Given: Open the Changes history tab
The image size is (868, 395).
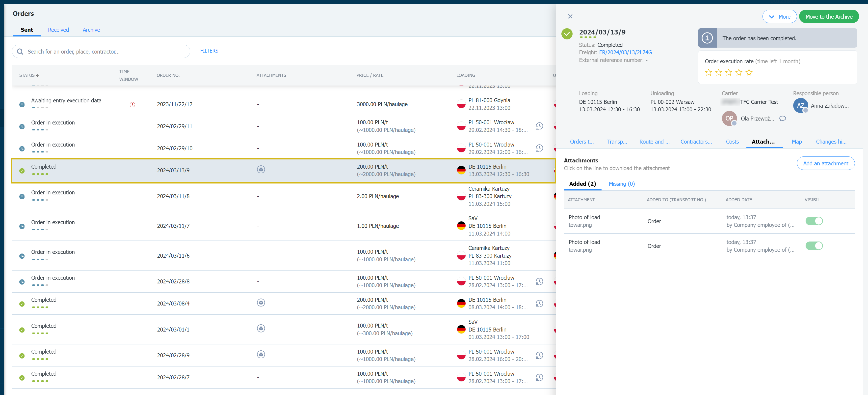Looking at the screenshot, I should coord(831,142).
